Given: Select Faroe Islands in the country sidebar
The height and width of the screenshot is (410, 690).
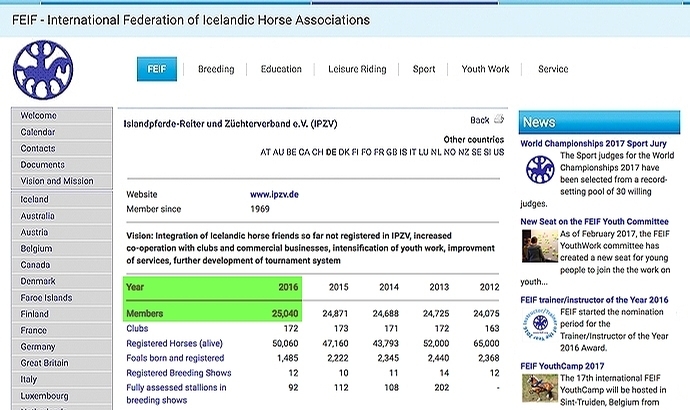Looking at the screenshot, I should [x=62, y=298].
